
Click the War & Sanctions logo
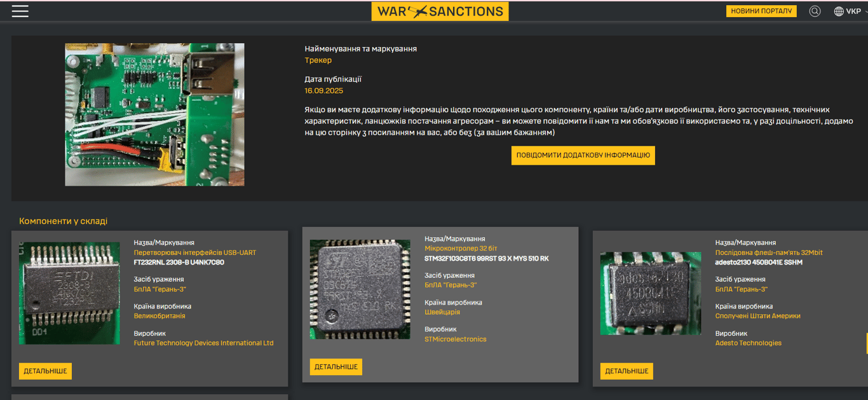coord(440,11)
